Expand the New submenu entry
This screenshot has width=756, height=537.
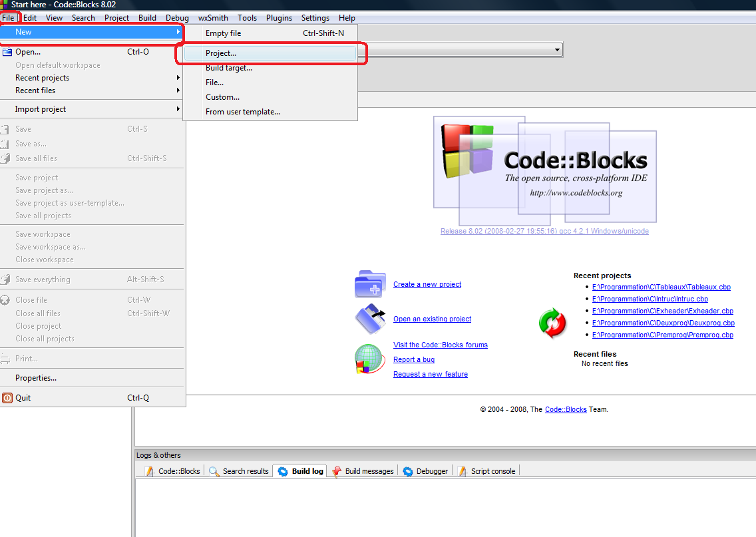92,32
